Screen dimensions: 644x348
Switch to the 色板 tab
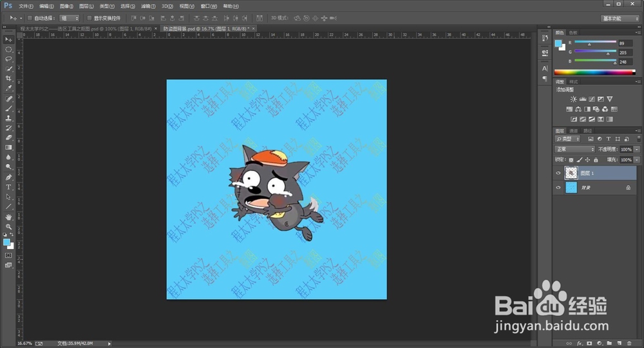(573, 32)
